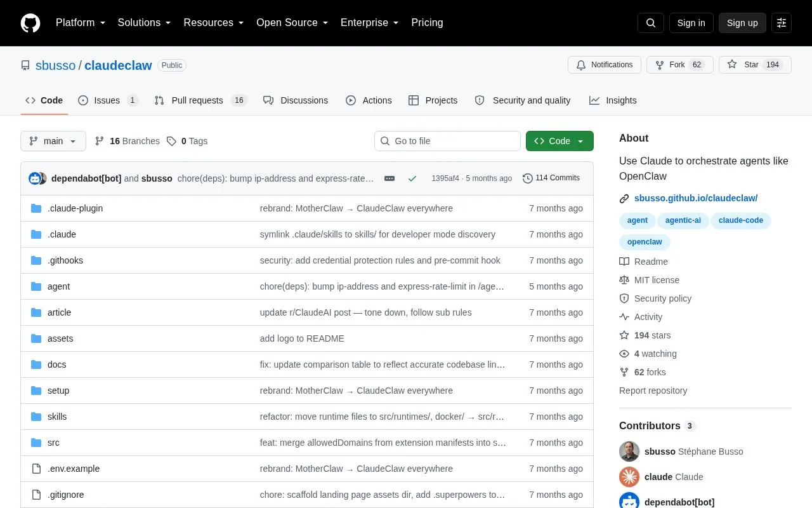Expand commit message ellipsis icon
812x508 pixels.
coord(390,178)
